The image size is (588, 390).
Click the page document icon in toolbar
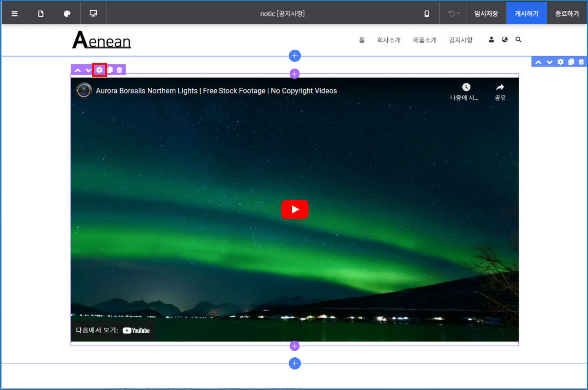[x=41, y=13]
